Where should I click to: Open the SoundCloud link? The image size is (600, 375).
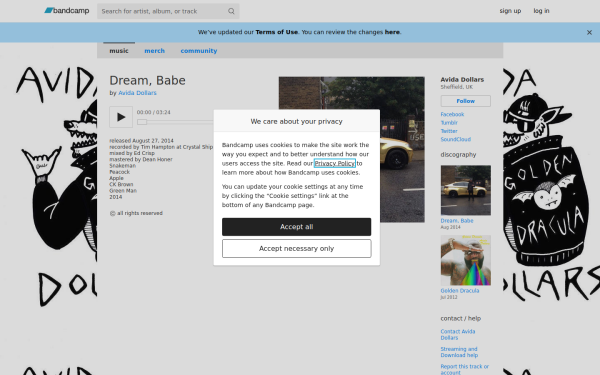pyautogui.click(x=455, y=139)
